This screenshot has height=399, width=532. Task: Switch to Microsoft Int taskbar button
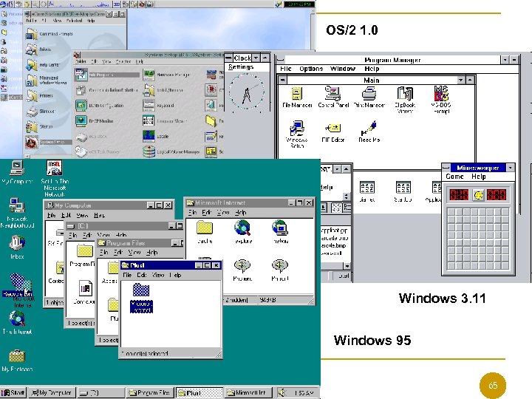248,393
